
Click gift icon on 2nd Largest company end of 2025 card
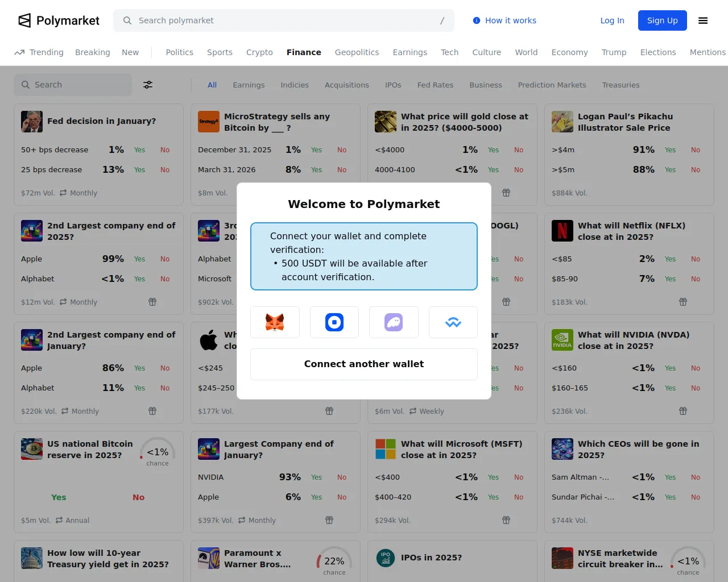coord(152,302)
